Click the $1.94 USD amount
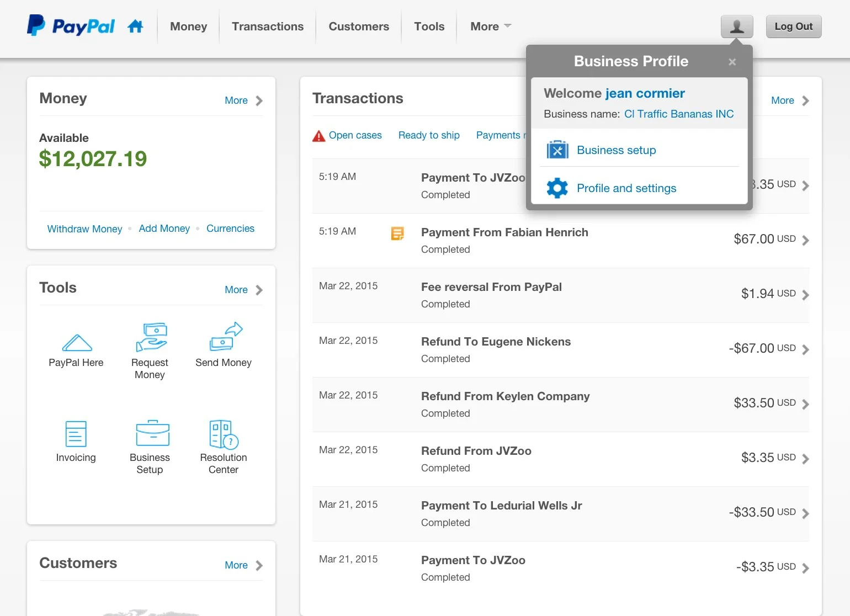The height and width of the screenshot is (616, 850). pos(768,294)
